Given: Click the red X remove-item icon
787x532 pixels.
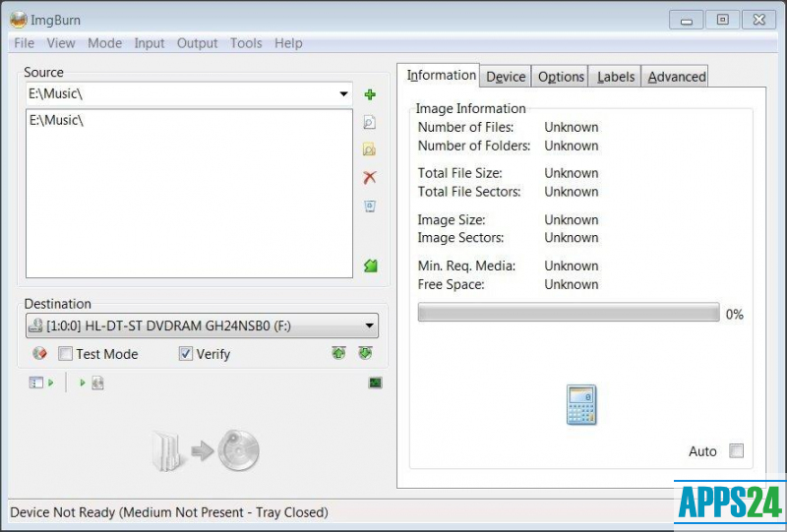Looking at the screenshot, I should pos(370,177).
